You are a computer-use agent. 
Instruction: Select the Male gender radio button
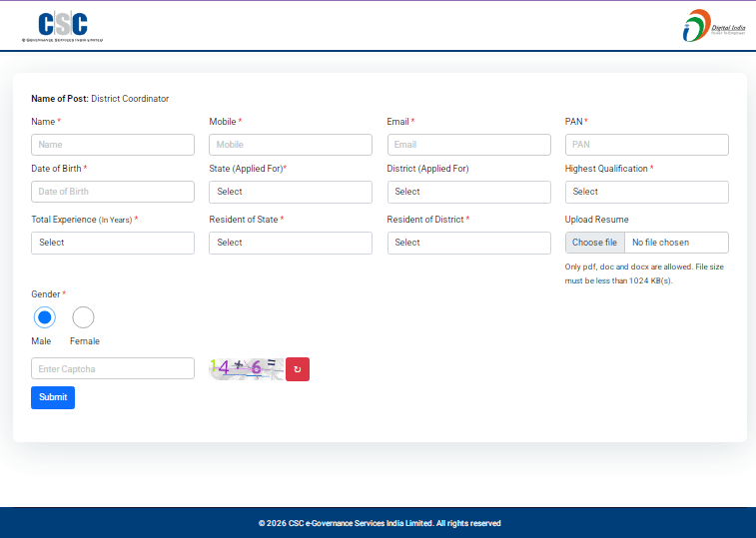[44, 317]
